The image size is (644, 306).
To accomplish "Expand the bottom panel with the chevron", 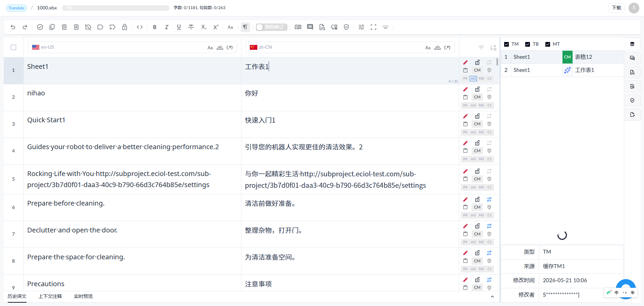I will click(x=492, y=297).
